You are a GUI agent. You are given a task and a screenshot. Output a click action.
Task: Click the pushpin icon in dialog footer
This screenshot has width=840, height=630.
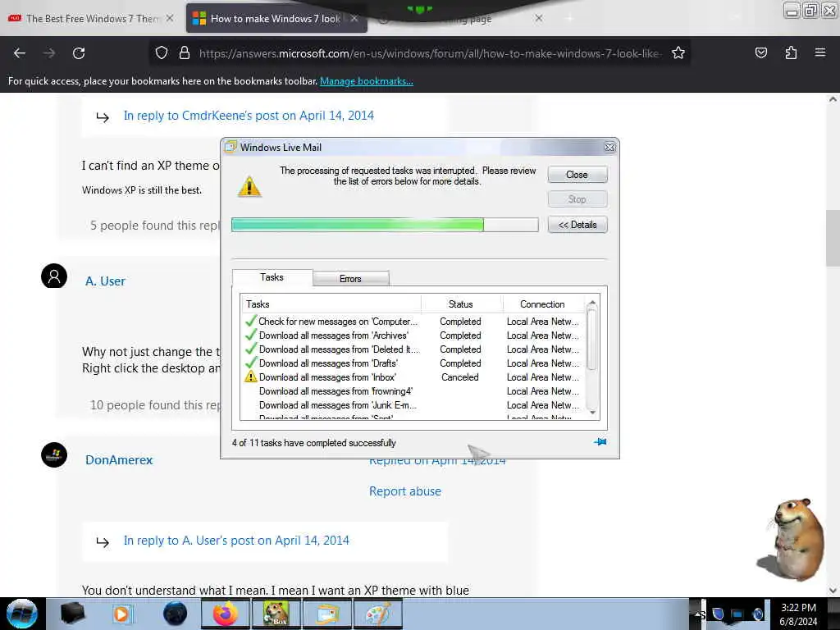tap(600, 442)
